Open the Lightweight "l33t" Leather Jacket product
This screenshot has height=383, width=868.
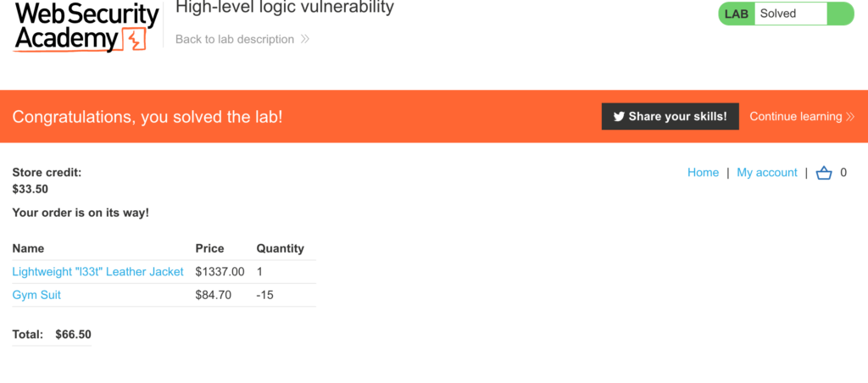tap(97, 272)
